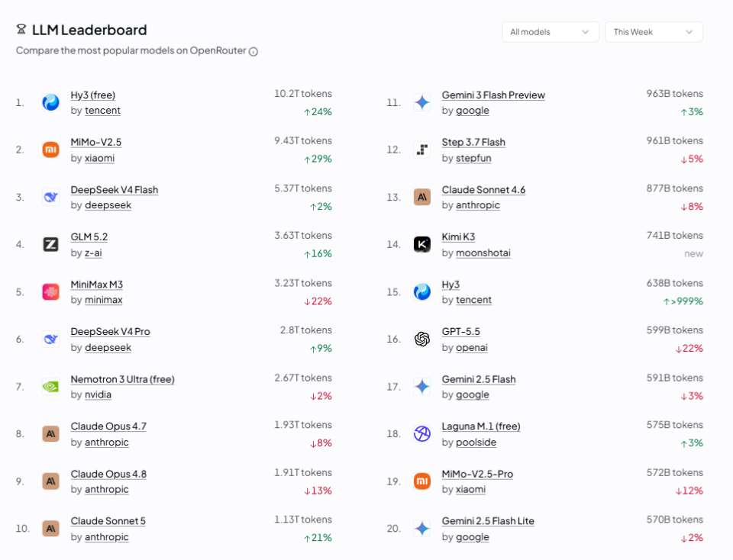Open the DeepSeek V4 Flash model link

pyautogui.click(x=114, y=190)
